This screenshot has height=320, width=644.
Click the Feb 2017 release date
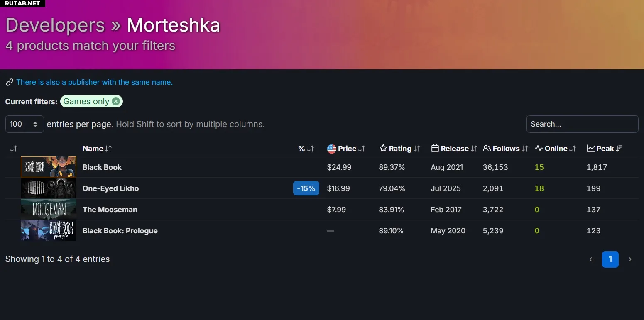446,210
